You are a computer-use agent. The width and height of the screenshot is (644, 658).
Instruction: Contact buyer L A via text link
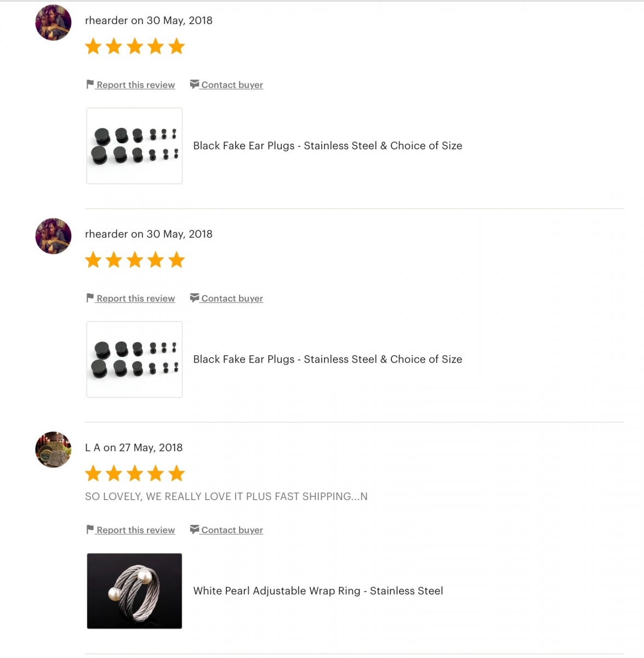(232, 530)
